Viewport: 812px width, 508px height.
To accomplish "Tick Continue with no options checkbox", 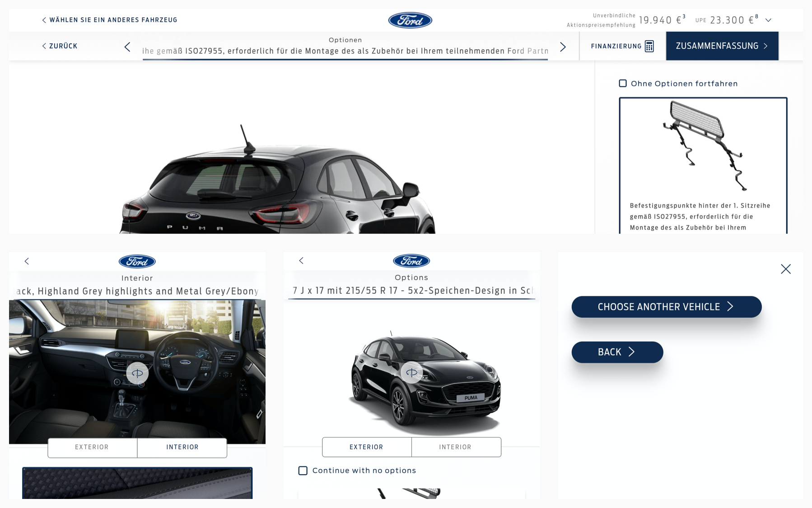I will coord(303,470).
